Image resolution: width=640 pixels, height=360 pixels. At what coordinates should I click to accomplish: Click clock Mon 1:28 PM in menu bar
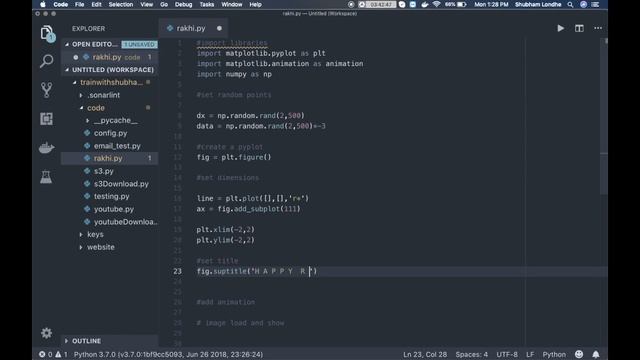[x=491, y=4]
